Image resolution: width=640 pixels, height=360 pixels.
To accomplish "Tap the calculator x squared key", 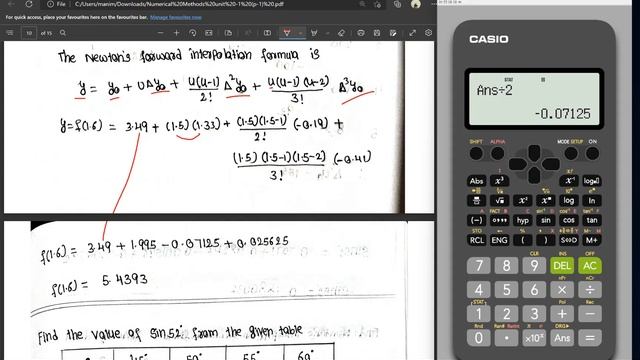I will pos(522,200).
